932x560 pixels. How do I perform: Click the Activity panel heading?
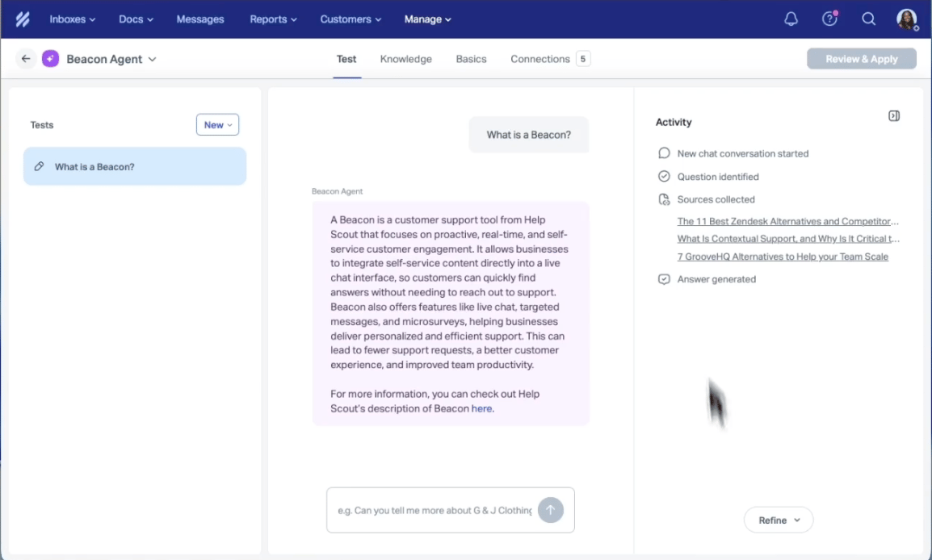click(x=674, y=122)
